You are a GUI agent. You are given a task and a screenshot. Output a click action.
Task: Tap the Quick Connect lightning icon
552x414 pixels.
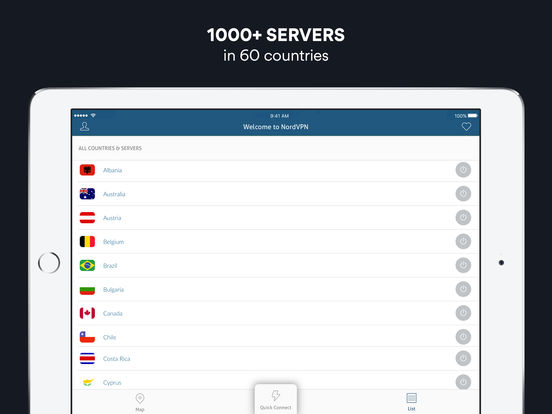(276, 395)
